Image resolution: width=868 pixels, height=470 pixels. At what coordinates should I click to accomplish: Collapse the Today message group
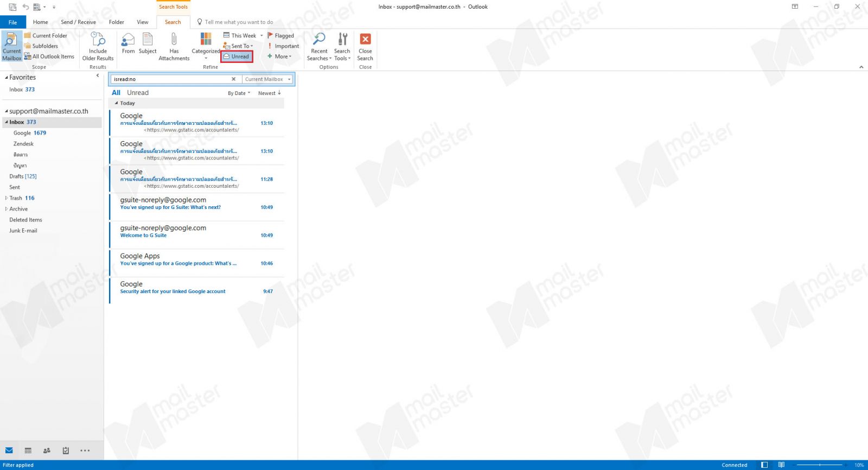pos(116,103)
